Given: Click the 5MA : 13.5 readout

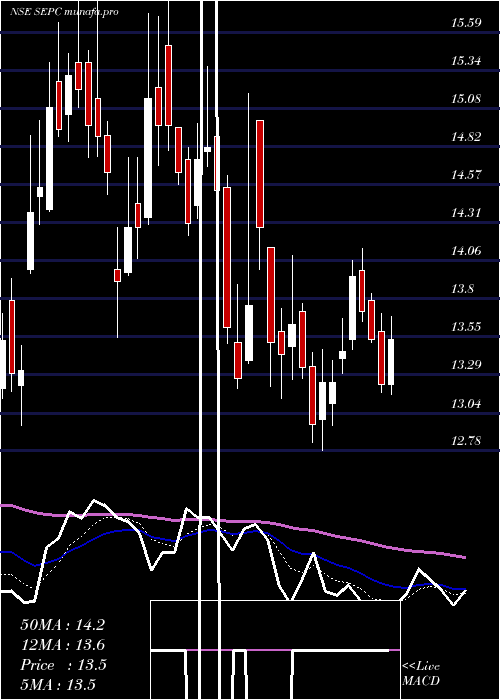Looking at the screenshot, I should pos(58,684).
